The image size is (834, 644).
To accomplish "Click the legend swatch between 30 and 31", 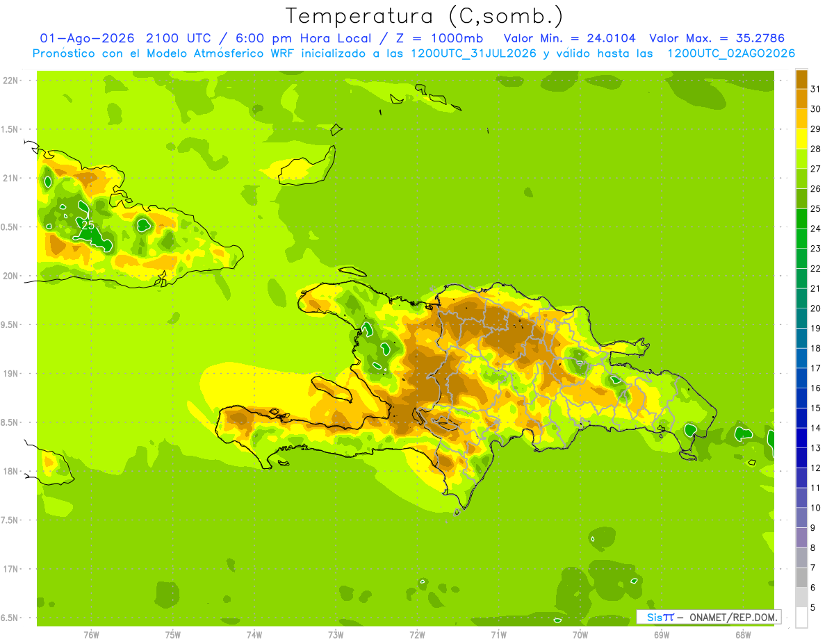I will pos(801,99).
